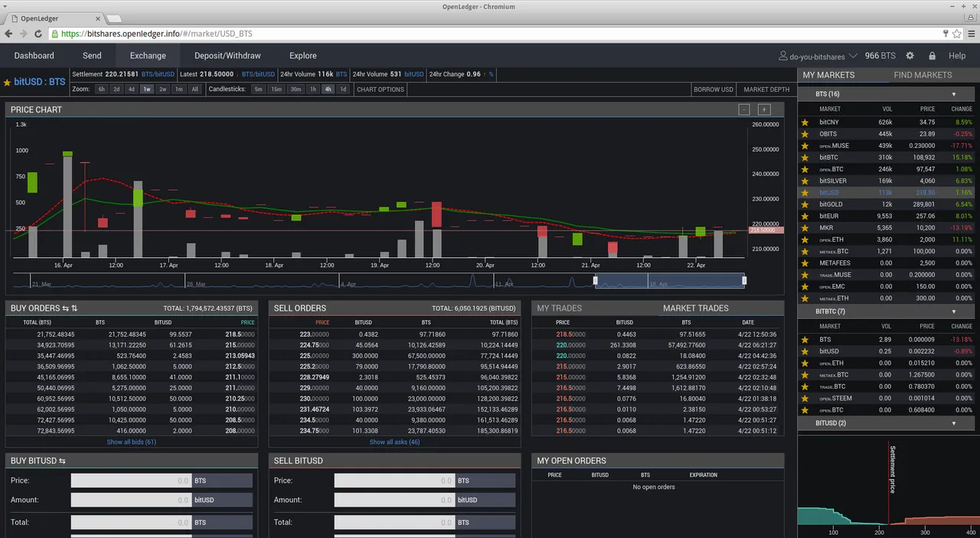Enlarge price chart with plus button
Screen dimensions: 980x538
764,109
